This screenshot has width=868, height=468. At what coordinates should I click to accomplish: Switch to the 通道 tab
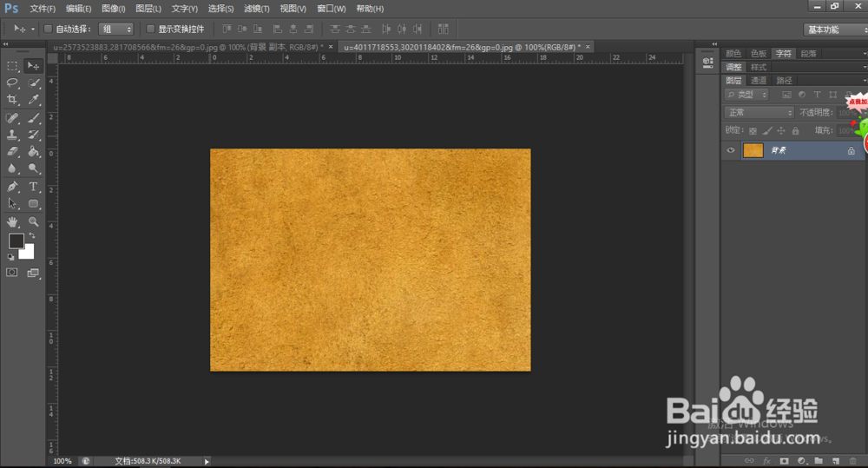point(759,80)
